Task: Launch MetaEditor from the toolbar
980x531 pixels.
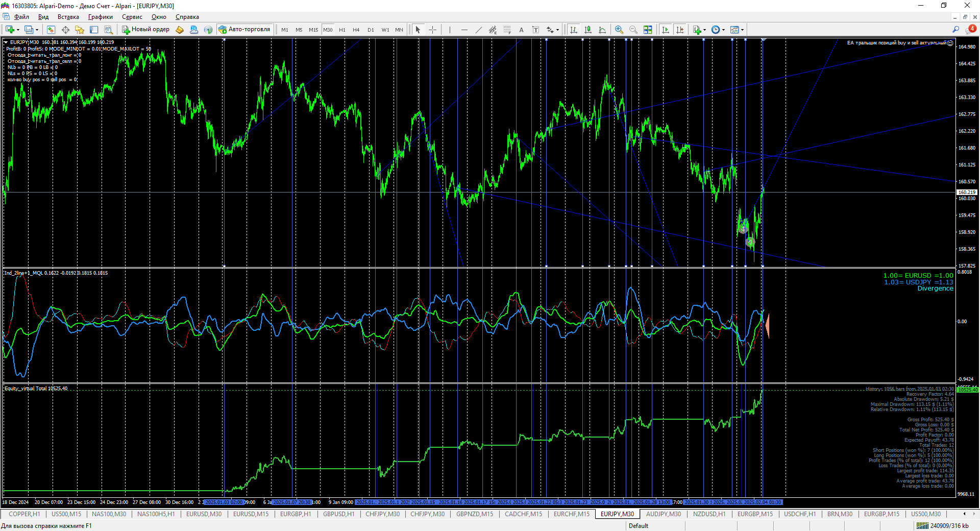Action: tap(180, 30)
